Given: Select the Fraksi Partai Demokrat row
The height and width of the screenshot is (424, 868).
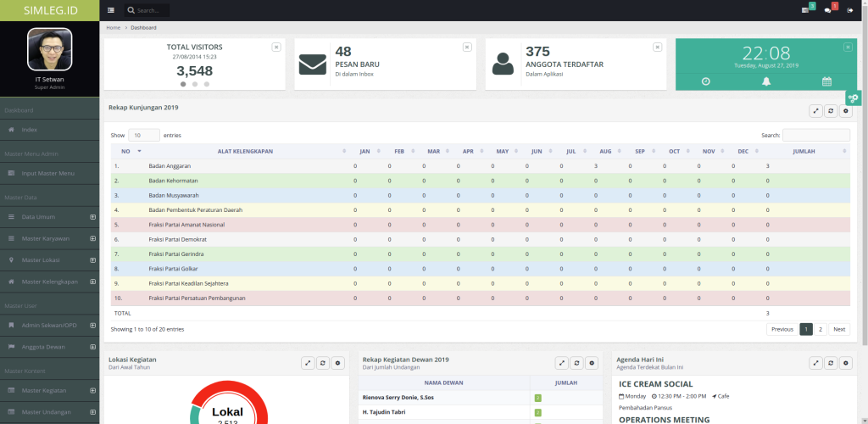Looking at the screenshot, I should point(480,240).
